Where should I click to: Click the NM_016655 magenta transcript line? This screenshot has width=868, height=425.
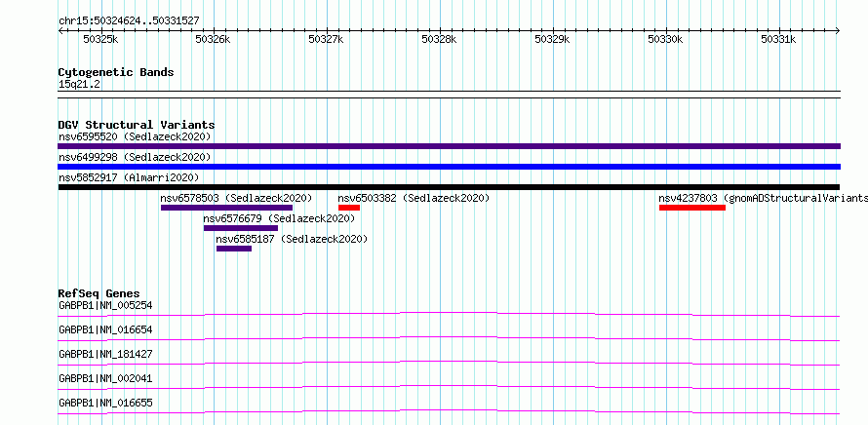pyautogui.click(x=449, y=411)
